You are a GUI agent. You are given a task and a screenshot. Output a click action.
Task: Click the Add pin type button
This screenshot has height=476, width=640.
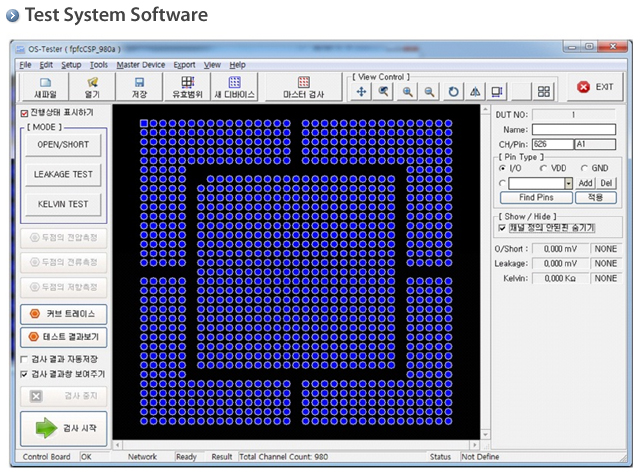click(x=585, y=183)
